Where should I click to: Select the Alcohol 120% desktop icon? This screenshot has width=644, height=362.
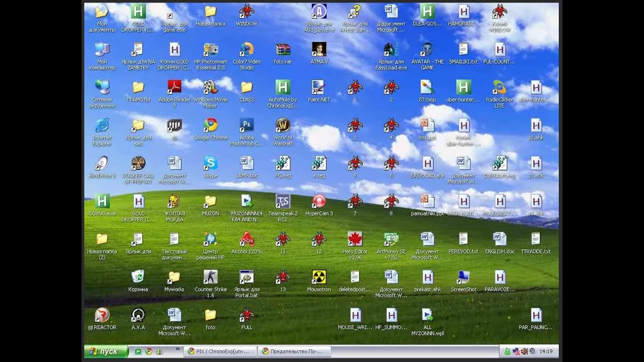pos(247,243)
